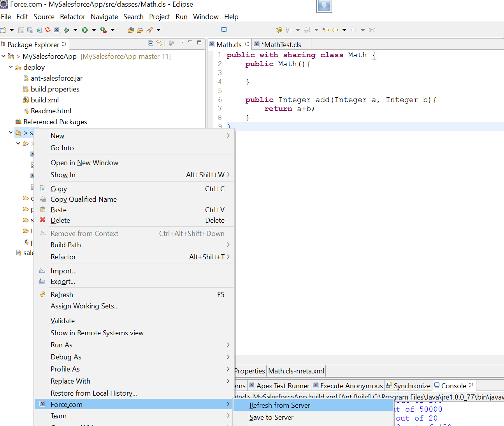Click the New toolbar icon
Image resolution: width=504 pixels, height=426 pixels.
[x=3, y=30]
